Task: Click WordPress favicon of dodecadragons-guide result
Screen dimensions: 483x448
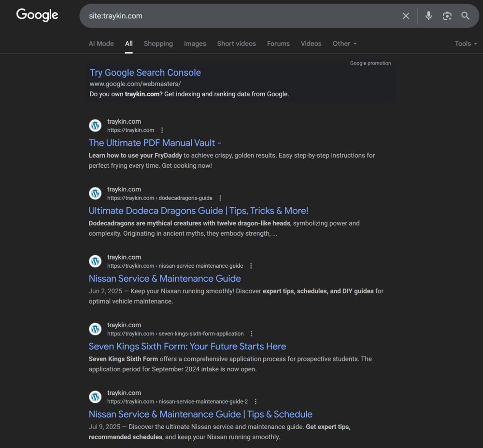Action: pyautogui.click(x=95, y=193)
